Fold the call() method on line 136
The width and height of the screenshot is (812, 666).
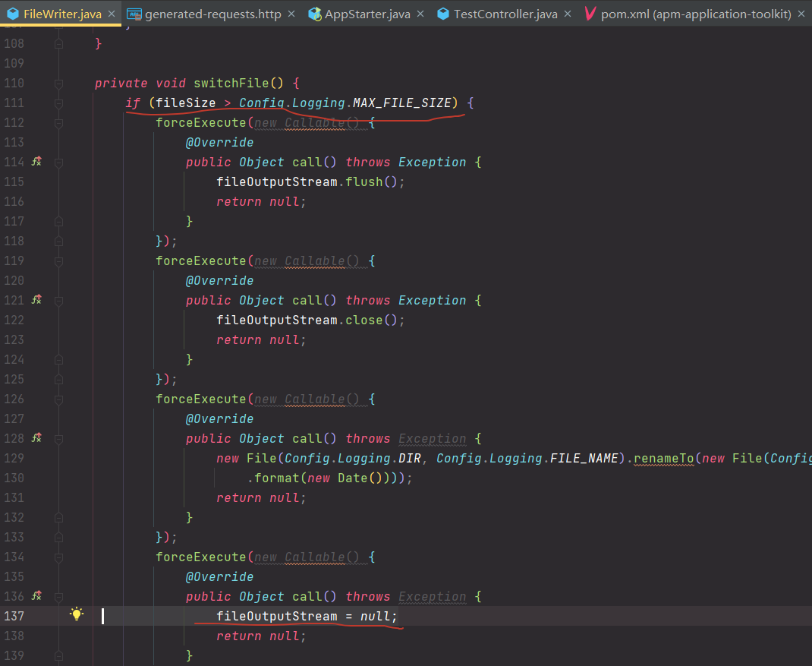(58, 597)
